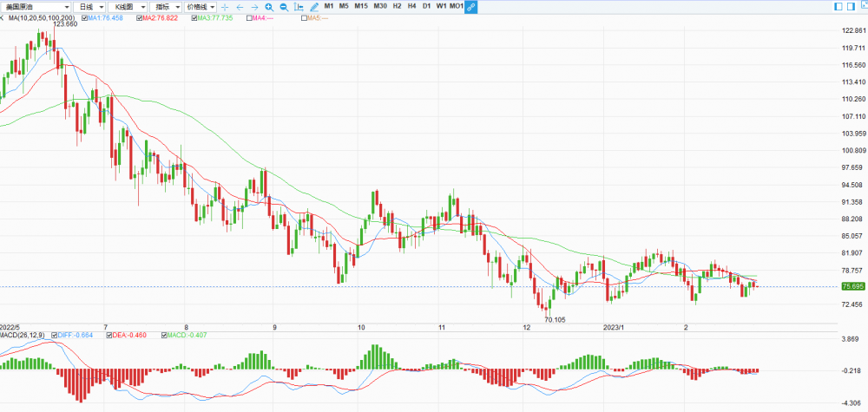868x412 pixels.
Task: Open the K线图 chart type dropdown
Action: [128, 7]
